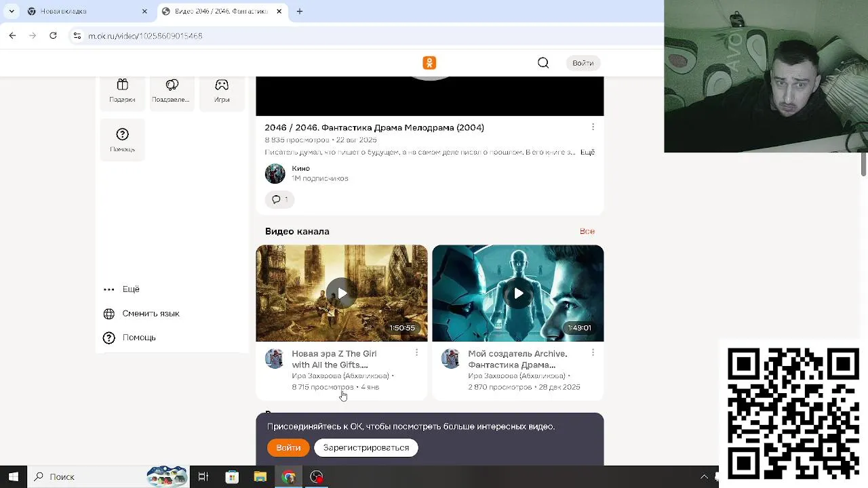Open uploader avatar beside Мой создатель
This screenshot has width=868, height=488.
[x=451, y=359]
